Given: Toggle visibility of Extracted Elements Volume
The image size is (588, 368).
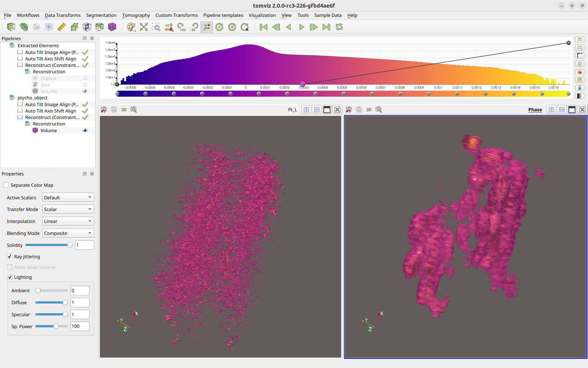Looking at the screenshot, I should click(85, 91).
